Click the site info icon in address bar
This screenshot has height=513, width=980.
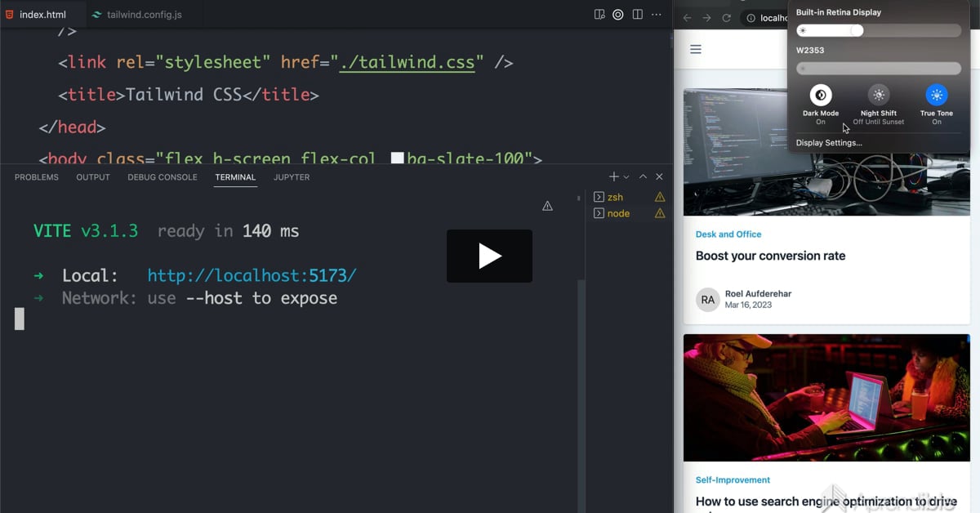[751, 18]
